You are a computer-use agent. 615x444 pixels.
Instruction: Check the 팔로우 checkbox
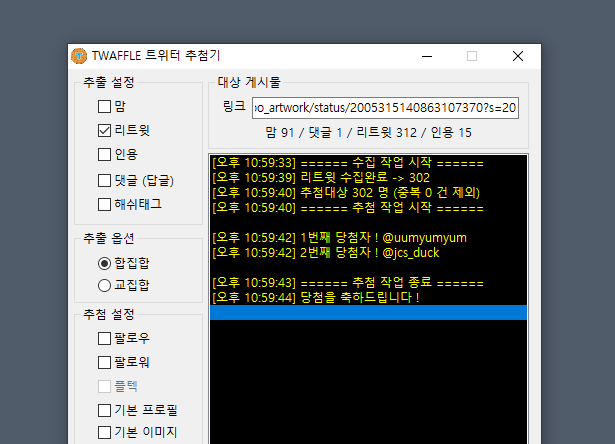coord(104,338)
